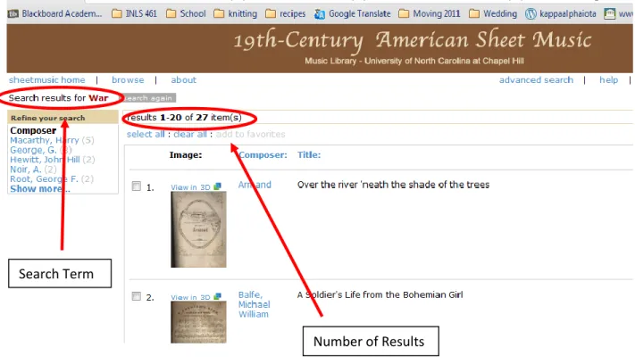The height and width of the screenshot is (364, 635).
Task: Filter by composer Noir, A.
Action: pyautogui.click(x=26, y=170)
